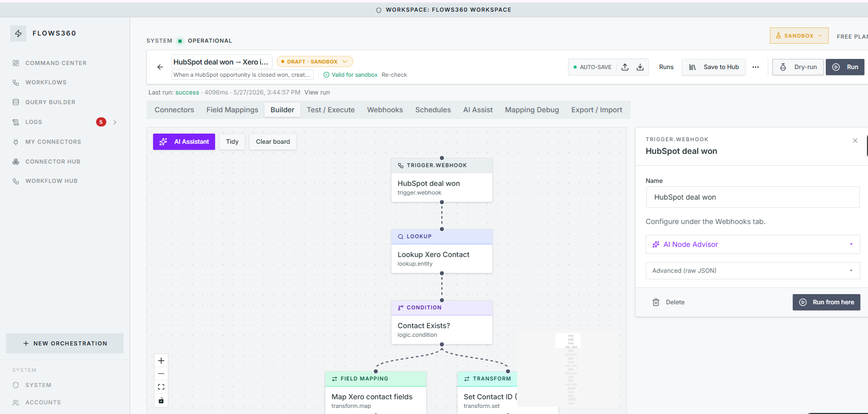Click New Orchestration button

(x=65, y=343)
